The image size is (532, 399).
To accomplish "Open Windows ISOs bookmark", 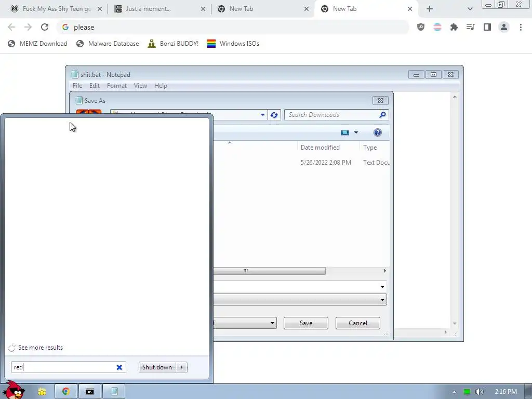I will click(233, 44).
